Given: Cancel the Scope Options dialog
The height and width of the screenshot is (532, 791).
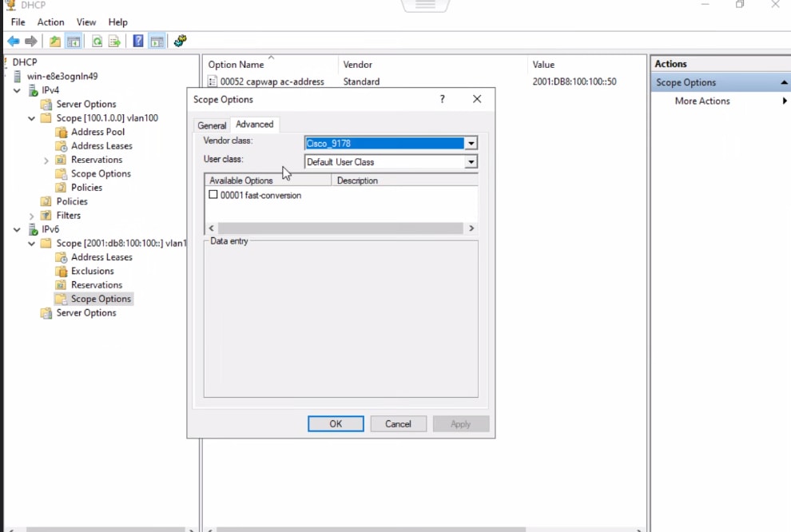Looking at the screenshot, I should 398,423.
